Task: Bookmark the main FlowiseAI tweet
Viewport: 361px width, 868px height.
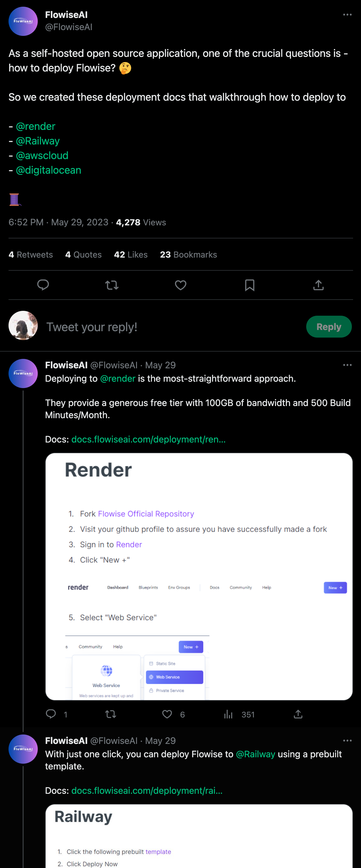Action: (x=249, y=285)
